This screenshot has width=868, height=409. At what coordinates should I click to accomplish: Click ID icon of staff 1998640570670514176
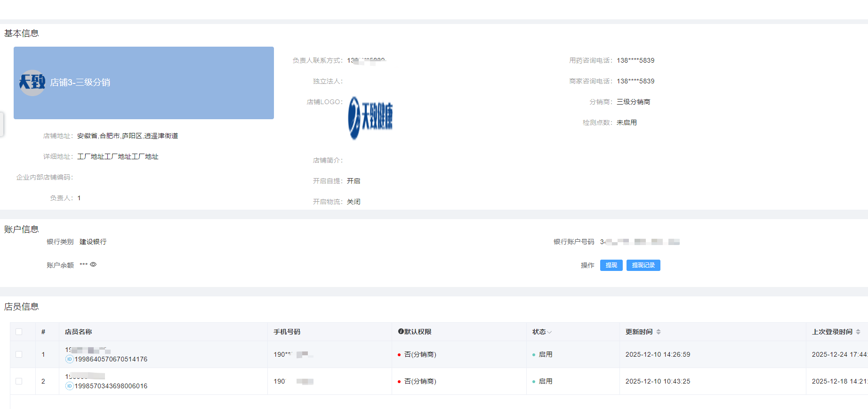(69, 359)
